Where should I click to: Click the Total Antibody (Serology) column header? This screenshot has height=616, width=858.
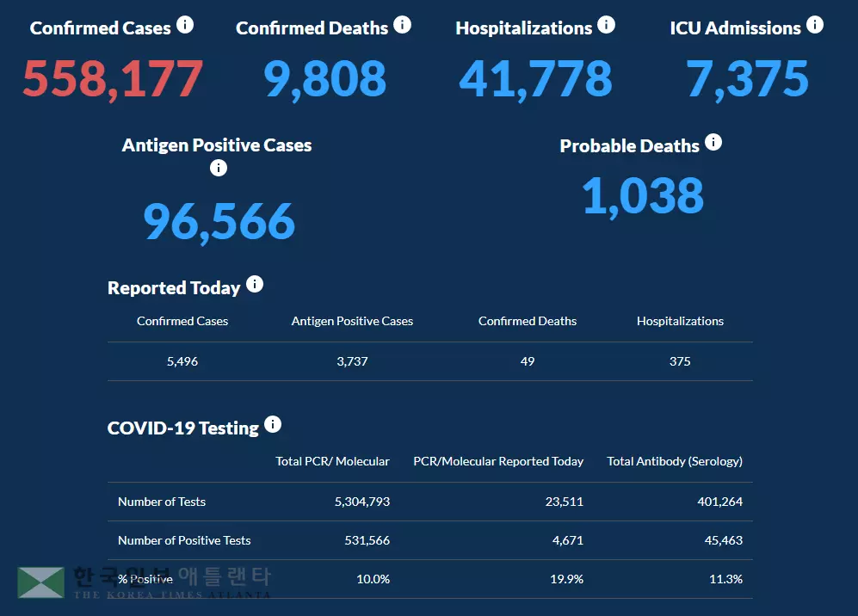[x=675, y=462]
